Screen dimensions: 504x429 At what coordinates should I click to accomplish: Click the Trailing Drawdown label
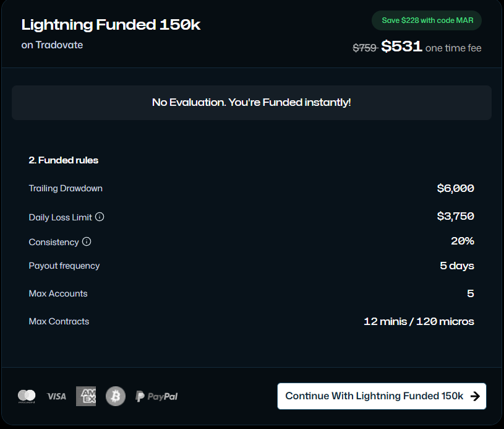tap(66, 188)
